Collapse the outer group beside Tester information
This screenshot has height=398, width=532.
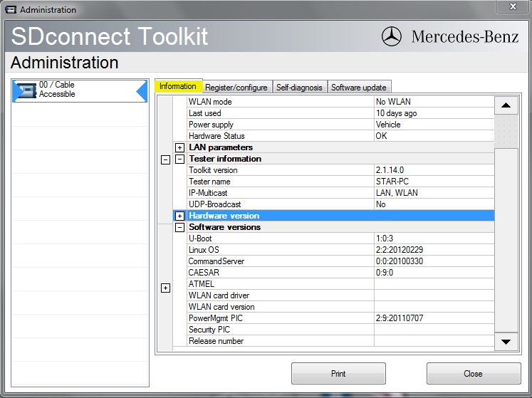point(165,159)
